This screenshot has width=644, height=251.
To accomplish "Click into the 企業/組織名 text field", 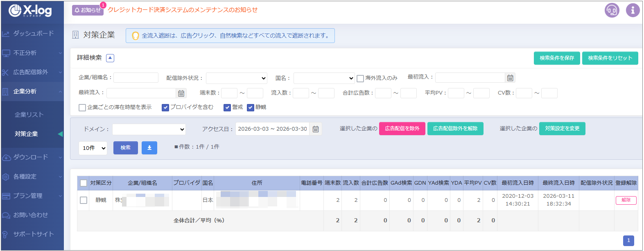I will [136, 78].
